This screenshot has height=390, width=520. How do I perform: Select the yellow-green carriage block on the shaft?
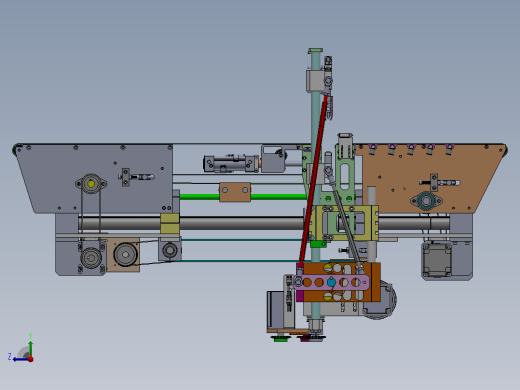343,223
